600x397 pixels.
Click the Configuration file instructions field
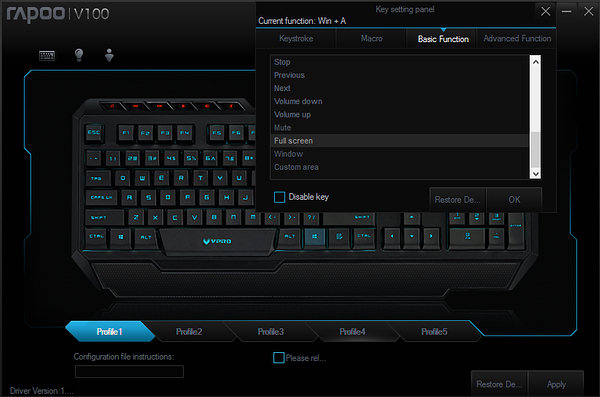tap(129, 371)
